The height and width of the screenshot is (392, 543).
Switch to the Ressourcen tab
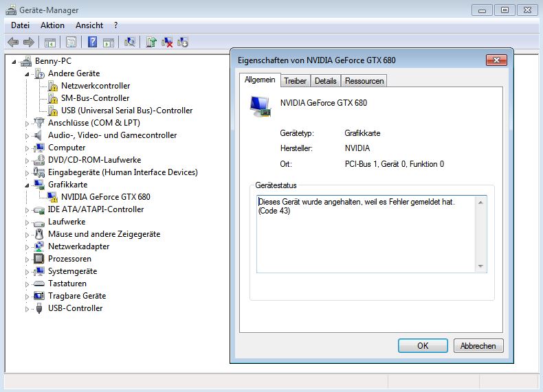click(x=364, y=81)
